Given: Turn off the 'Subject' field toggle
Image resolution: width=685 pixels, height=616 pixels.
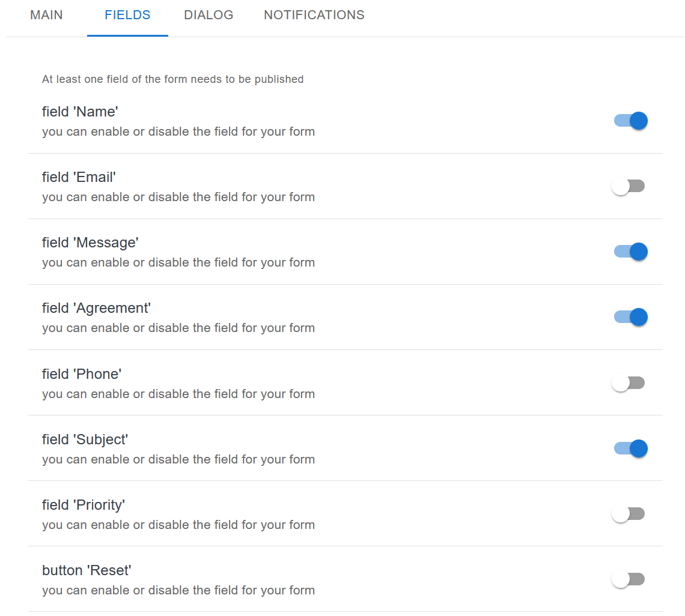Looking at the screenshot, I should [630, 448].
